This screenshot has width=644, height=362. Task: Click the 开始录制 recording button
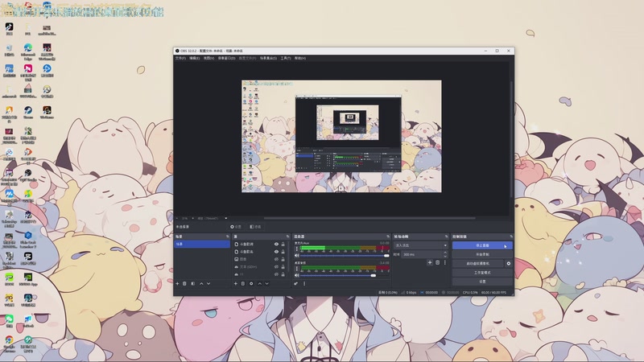tap(482, 254)
